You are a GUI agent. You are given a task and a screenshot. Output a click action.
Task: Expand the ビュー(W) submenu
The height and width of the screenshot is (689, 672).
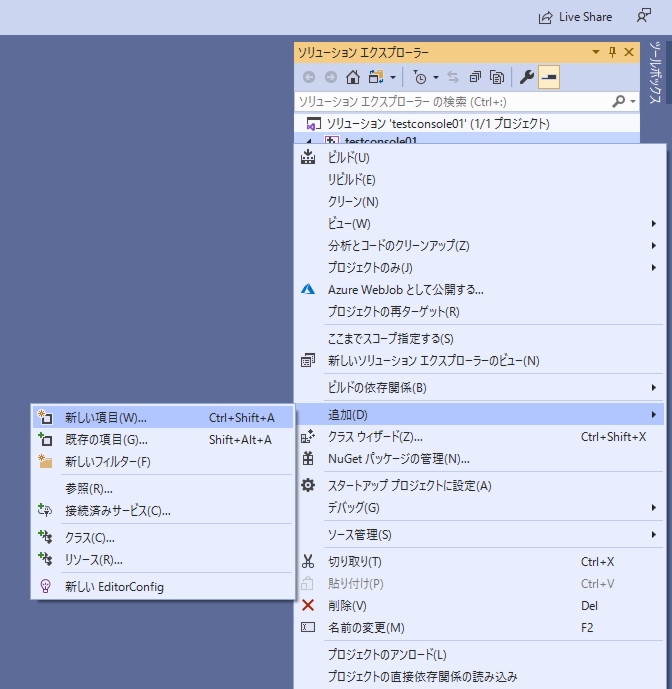coord(479,223)
